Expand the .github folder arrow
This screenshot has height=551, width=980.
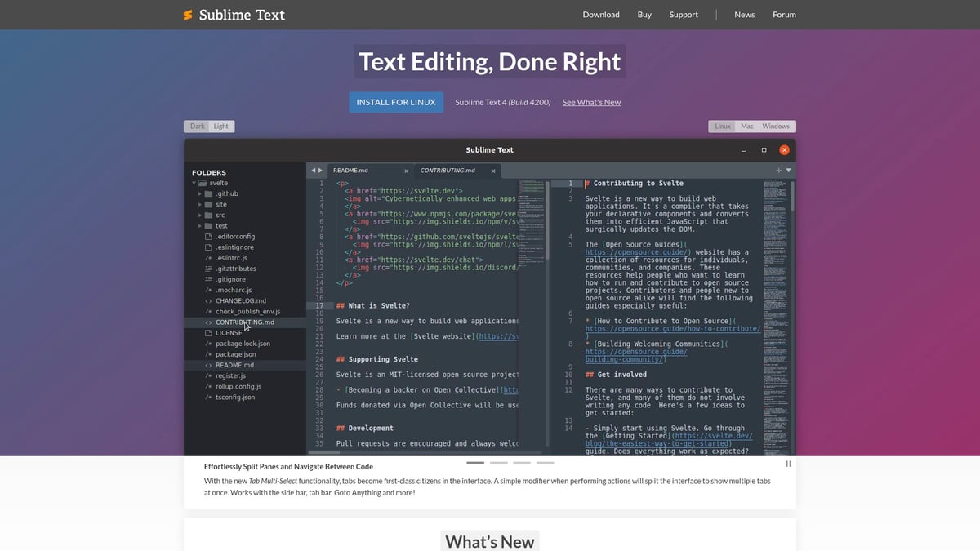pos(199,194)
